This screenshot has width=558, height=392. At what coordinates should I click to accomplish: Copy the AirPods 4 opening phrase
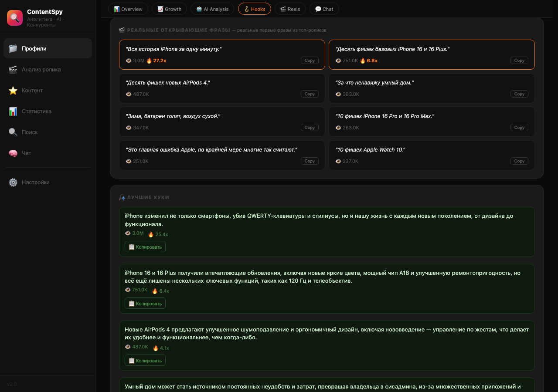tap(310, 94)
